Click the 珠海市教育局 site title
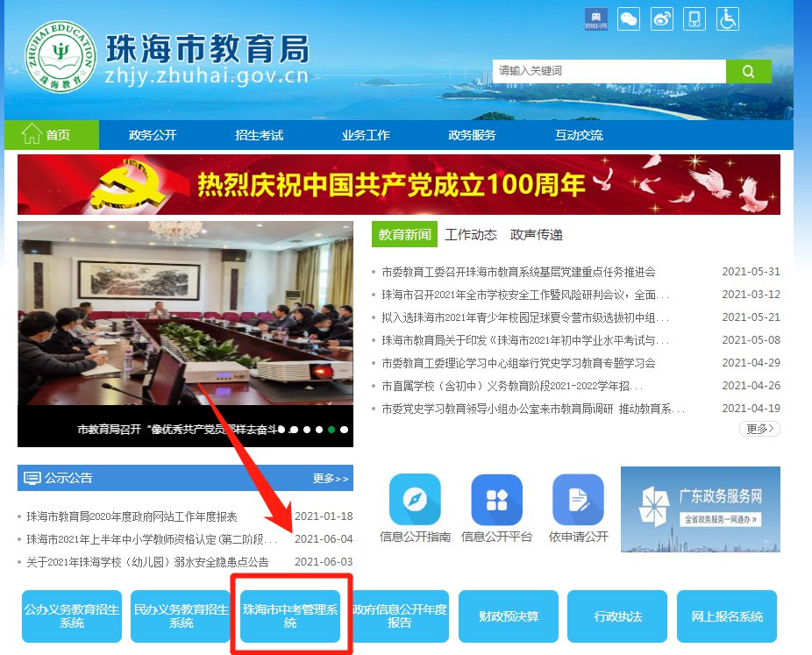The width and height of the screenshot is (812, 655). point(207,49)
